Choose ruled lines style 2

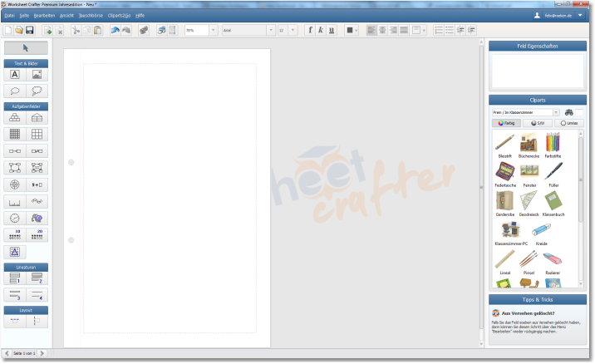pos(37,278)
